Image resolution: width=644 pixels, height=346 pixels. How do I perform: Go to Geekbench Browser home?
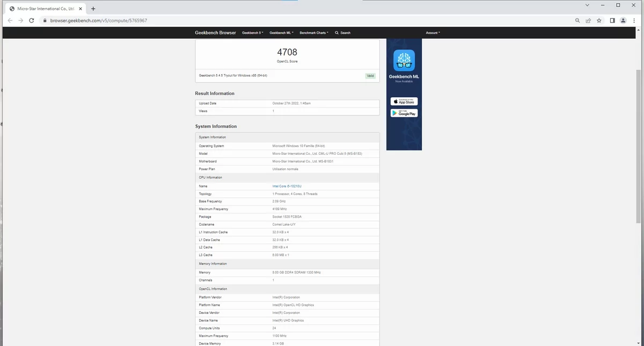(215, 33)
